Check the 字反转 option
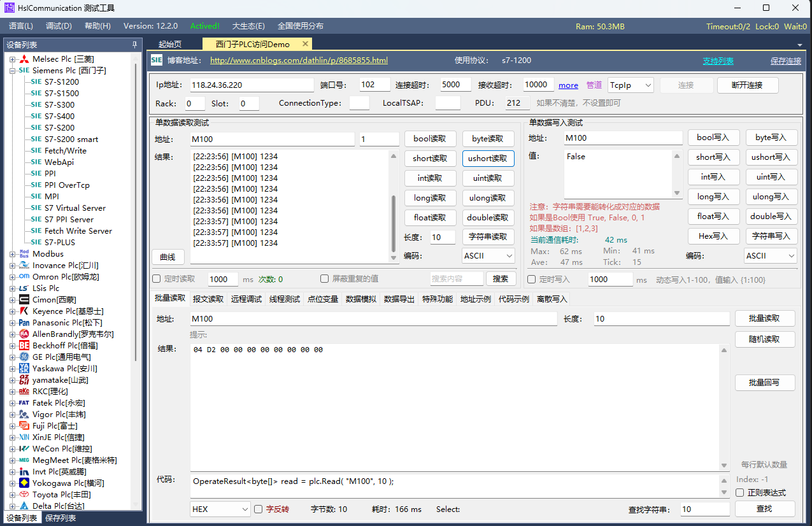812x526 pixels. coord(259,509)
